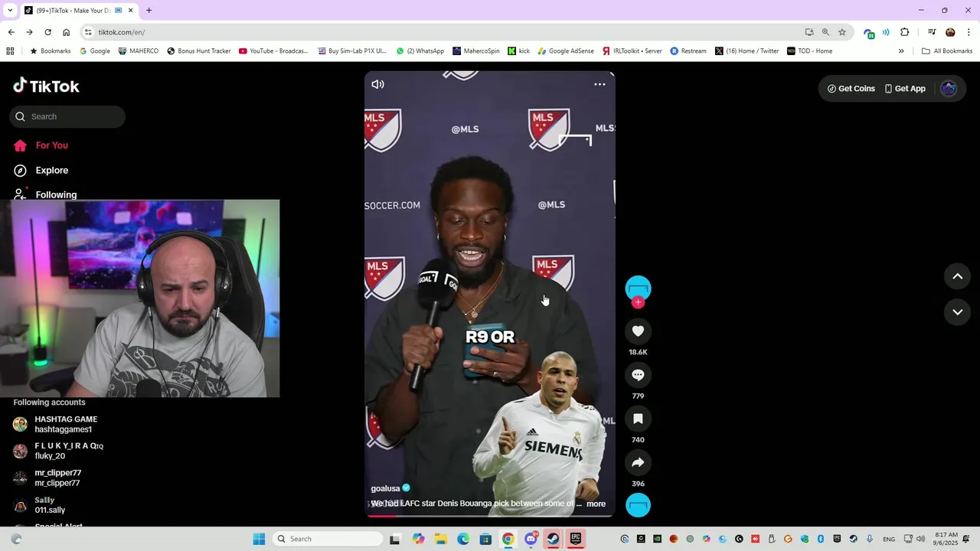
Task: Expand the video caption with 'more'
Action: coord(596,504)
